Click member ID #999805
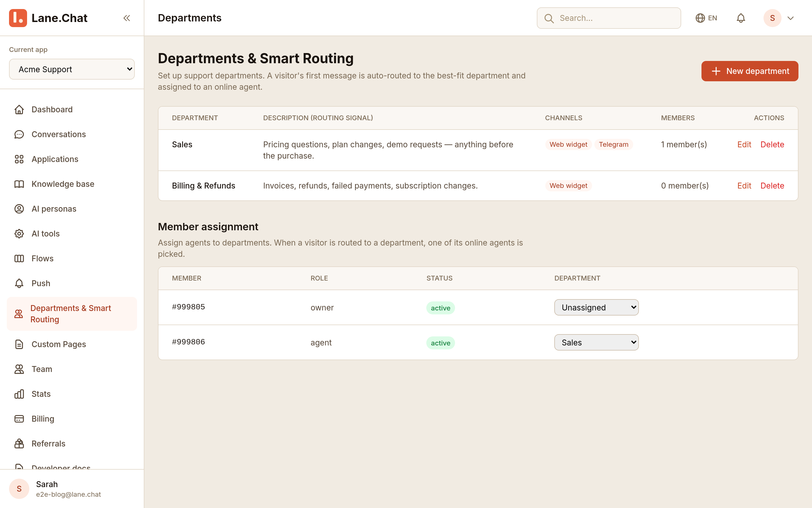Viewport: 812px width, 508px height. pyautogui.click(x=188, y=307)
